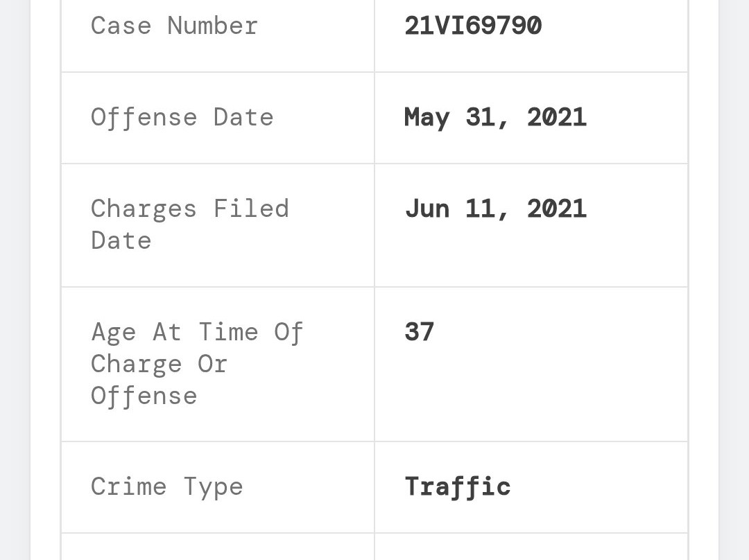Click "May 31" in the offense date value
The height and width of the screenshot is (560, 749).
coord(448,117)
